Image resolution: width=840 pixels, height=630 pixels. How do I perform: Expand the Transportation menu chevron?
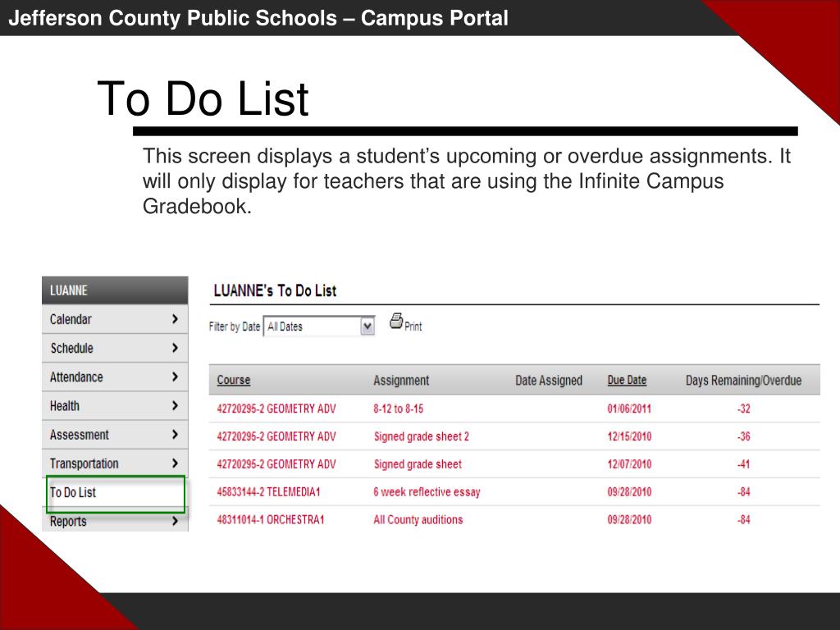[175, 463]
